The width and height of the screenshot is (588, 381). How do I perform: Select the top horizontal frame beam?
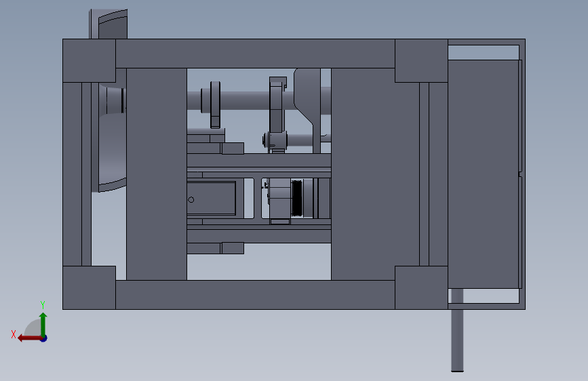coord(255,54)
